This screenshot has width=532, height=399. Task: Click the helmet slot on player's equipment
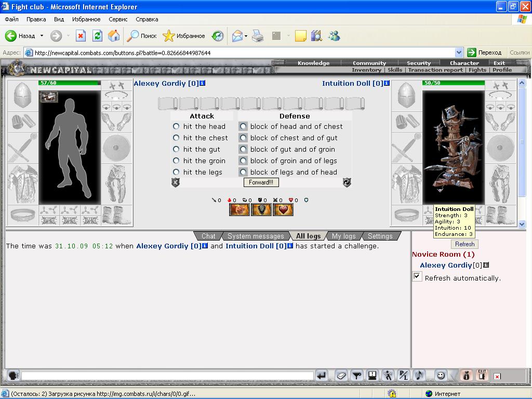[23, 96]
